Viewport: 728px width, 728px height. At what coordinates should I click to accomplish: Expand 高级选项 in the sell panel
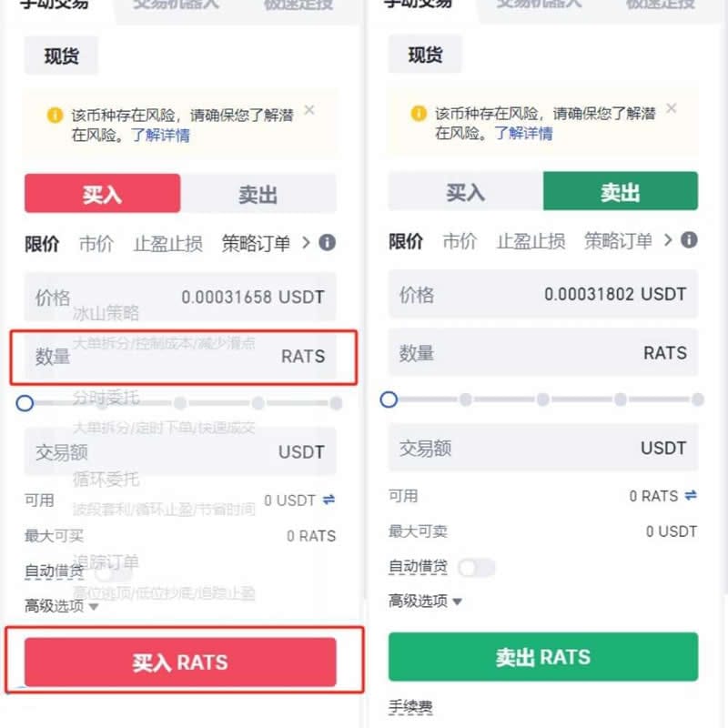coord(425,602)
